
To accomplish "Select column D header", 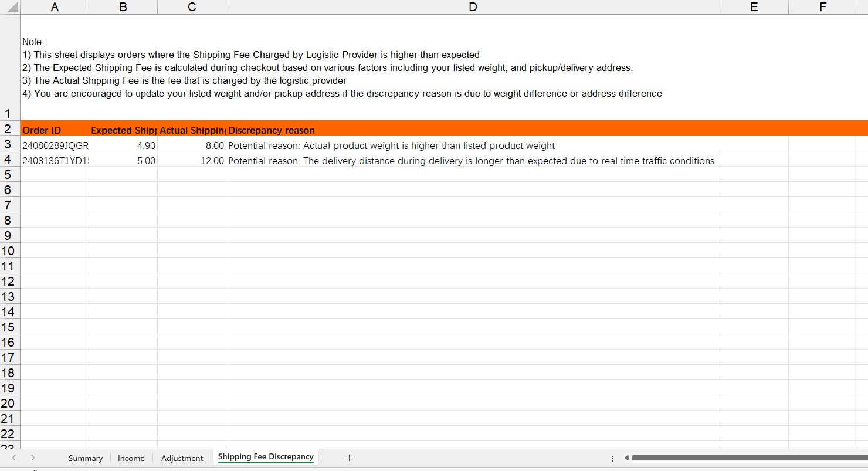I will tap(473, 7).
